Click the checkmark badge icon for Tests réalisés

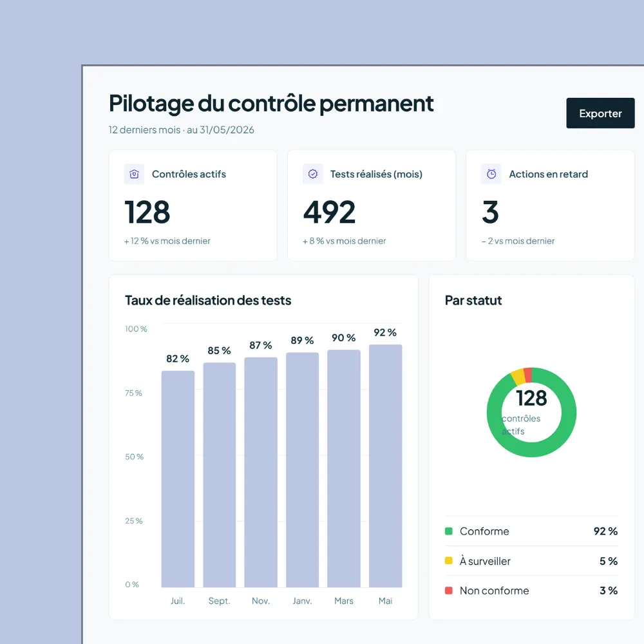point(312,174)
